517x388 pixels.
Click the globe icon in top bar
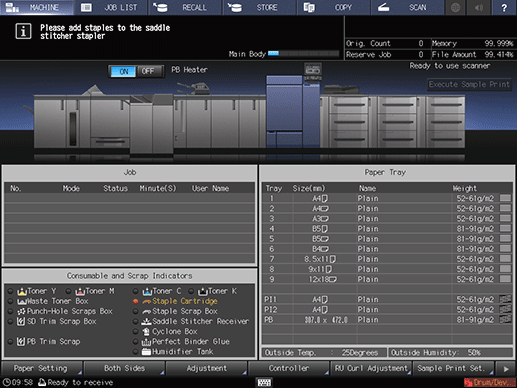tap(455, 7)
